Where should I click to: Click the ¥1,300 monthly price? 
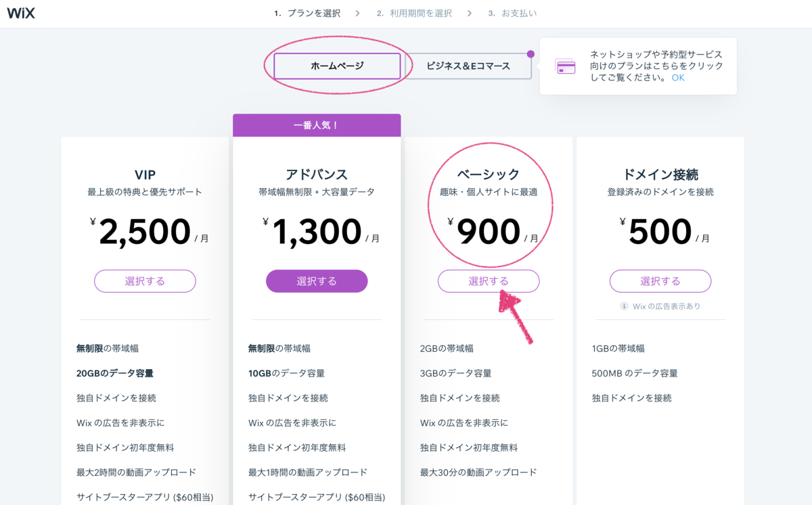[x=321, y=231]
